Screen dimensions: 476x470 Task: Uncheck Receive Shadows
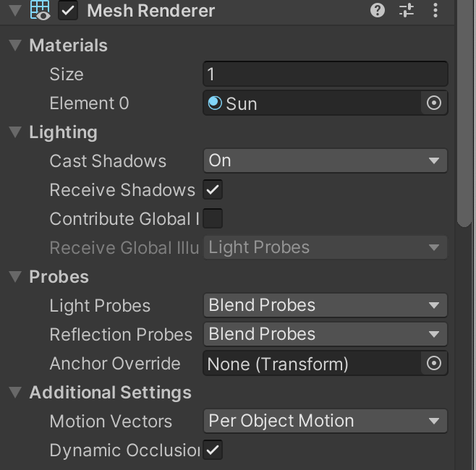[x=213, y=189]
